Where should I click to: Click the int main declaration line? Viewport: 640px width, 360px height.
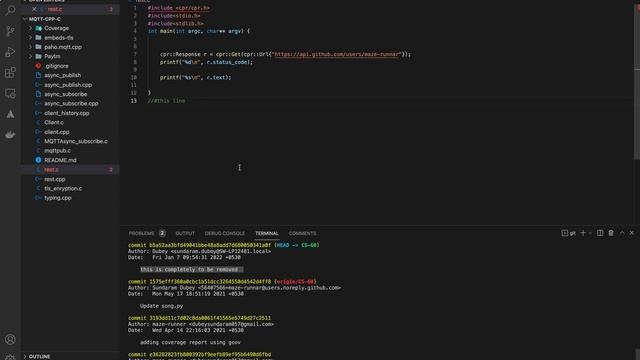click(x=199, y=31)
